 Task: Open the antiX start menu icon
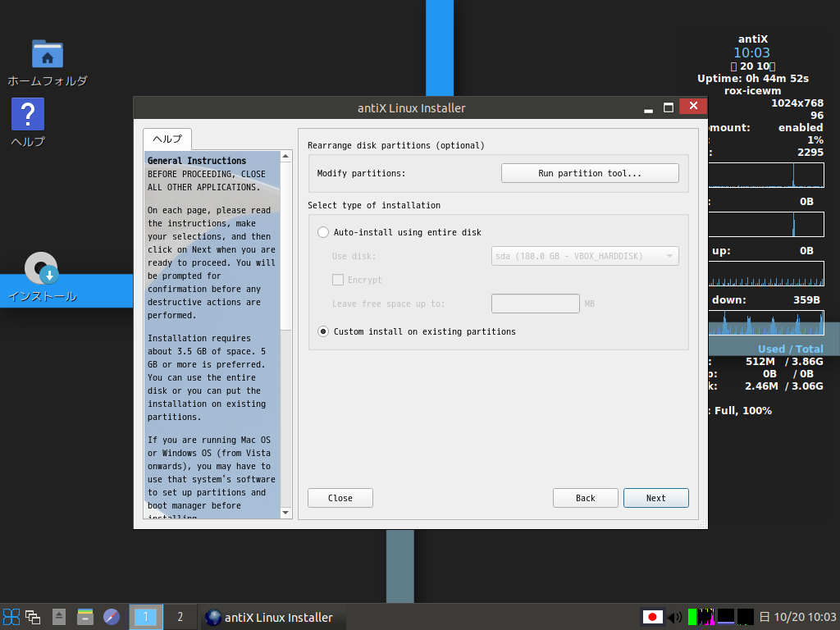tap(11, 617)
